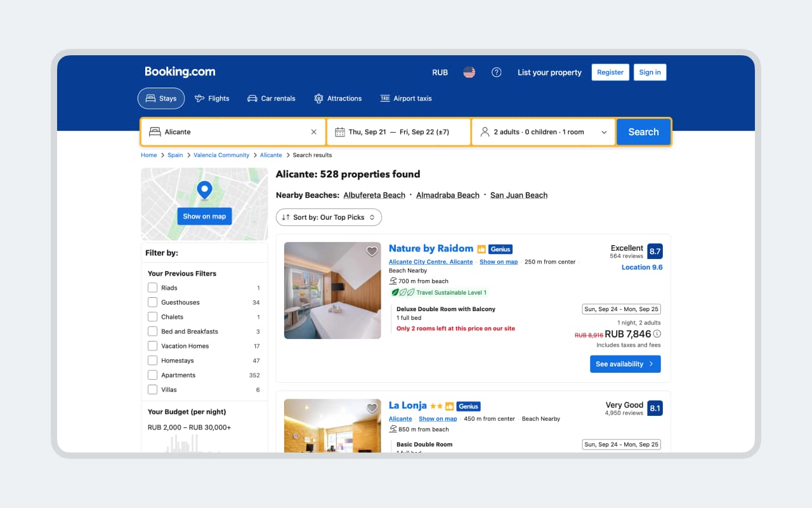Click the Location 9.6 rating text
The height and width of the screenshot is (508, 812).
point(642,267)
